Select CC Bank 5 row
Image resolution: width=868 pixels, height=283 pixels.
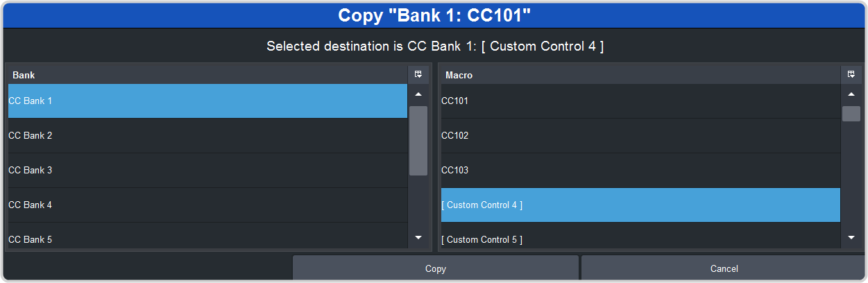(x=207, y=239)
